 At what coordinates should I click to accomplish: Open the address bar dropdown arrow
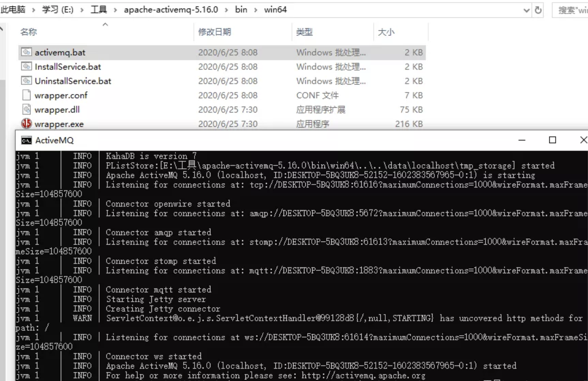pos(526,9)
